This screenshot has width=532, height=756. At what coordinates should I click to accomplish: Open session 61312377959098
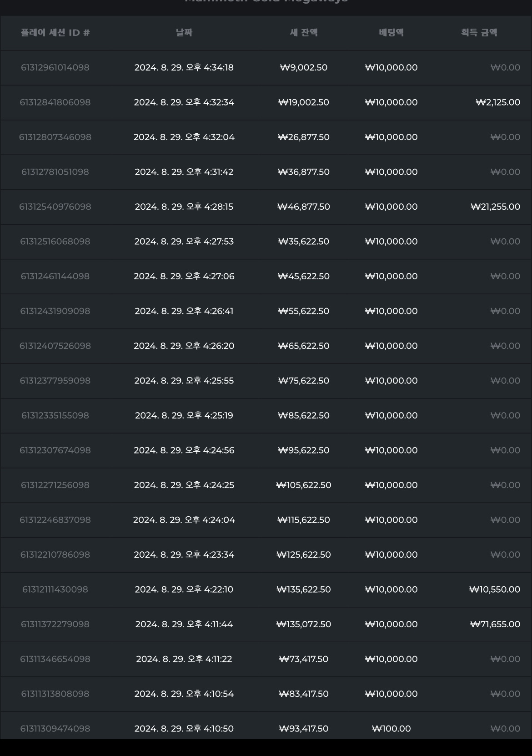point(55,381)
